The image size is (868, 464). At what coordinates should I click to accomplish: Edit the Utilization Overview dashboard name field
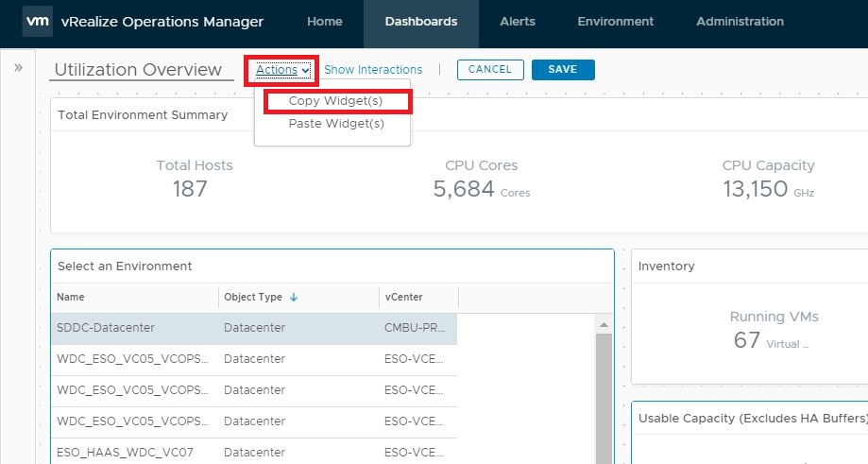click(140, 70)
